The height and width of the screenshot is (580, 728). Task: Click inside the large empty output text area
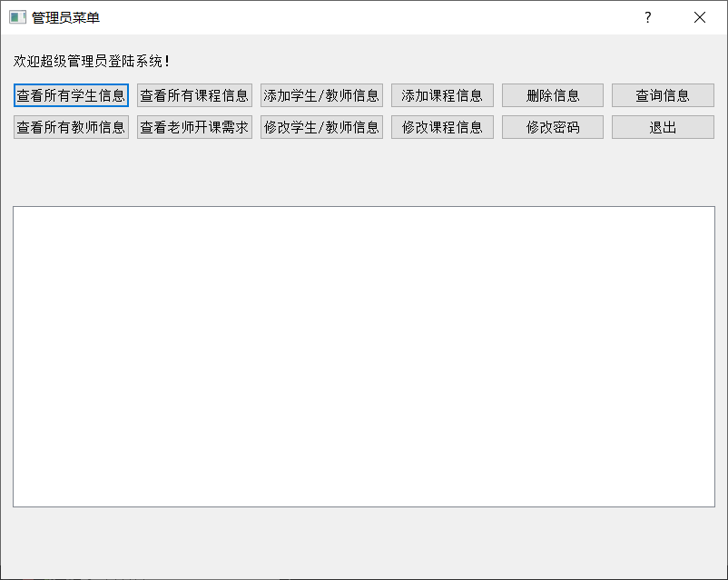tap(364, 357)
